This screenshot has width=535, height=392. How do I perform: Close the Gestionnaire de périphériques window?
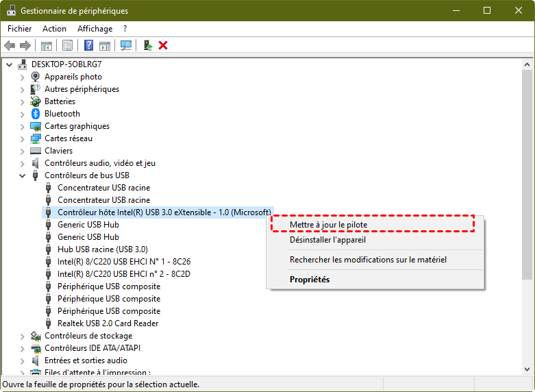pos(519,10)
